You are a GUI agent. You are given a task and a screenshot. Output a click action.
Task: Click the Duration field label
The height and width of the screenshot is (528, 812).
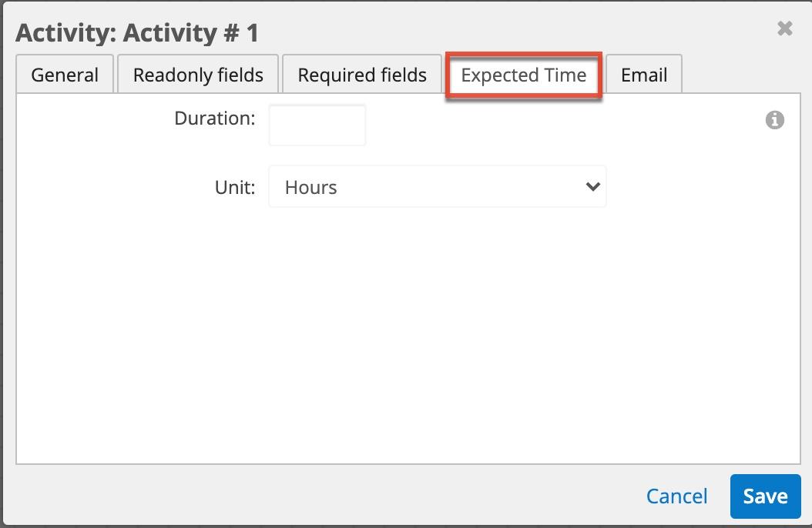coord(214,118)
